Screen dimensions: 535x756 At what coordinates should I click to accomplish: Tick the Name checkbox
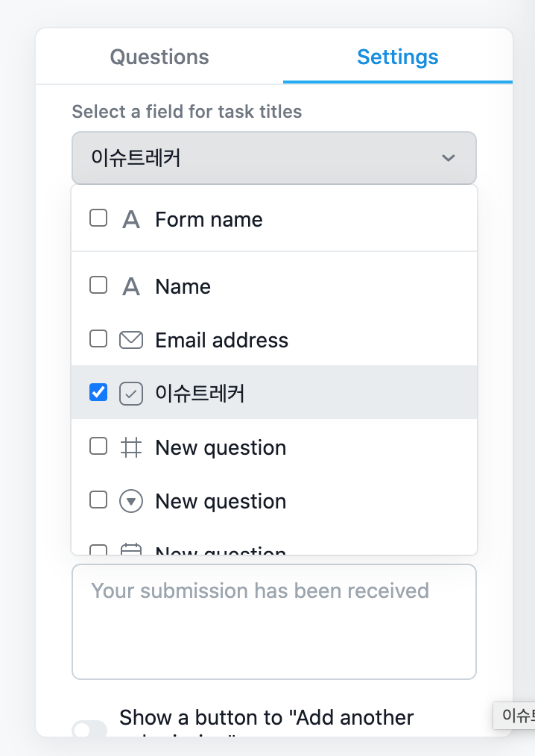(x=98, y=286)
